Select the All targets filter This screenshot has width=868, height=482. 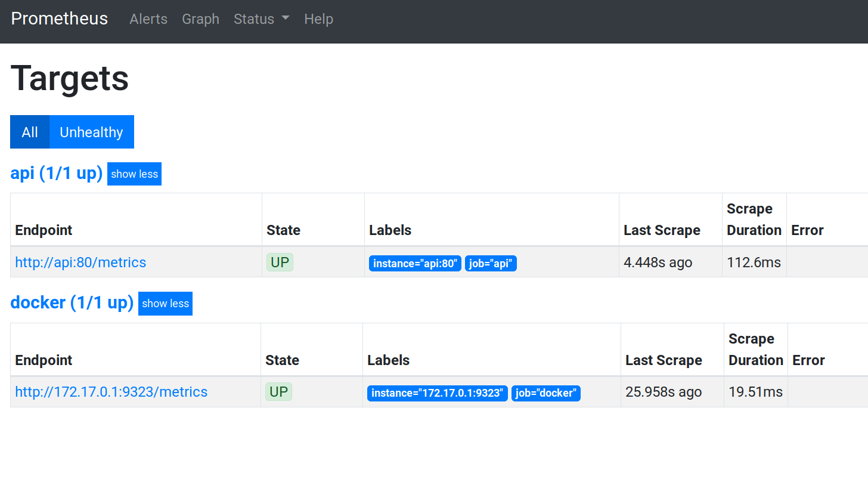(30, 132)
